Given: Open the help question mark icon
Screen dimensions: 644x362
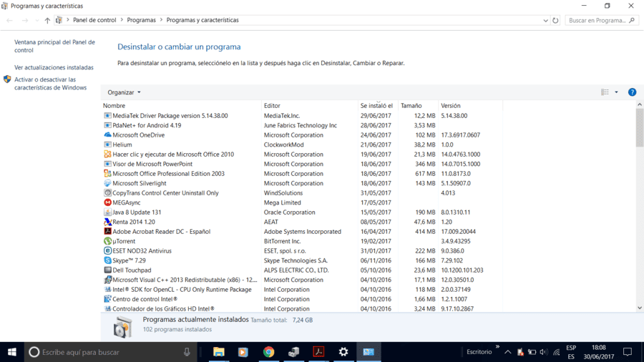Looking at the screenshot, I should (632, 92).
